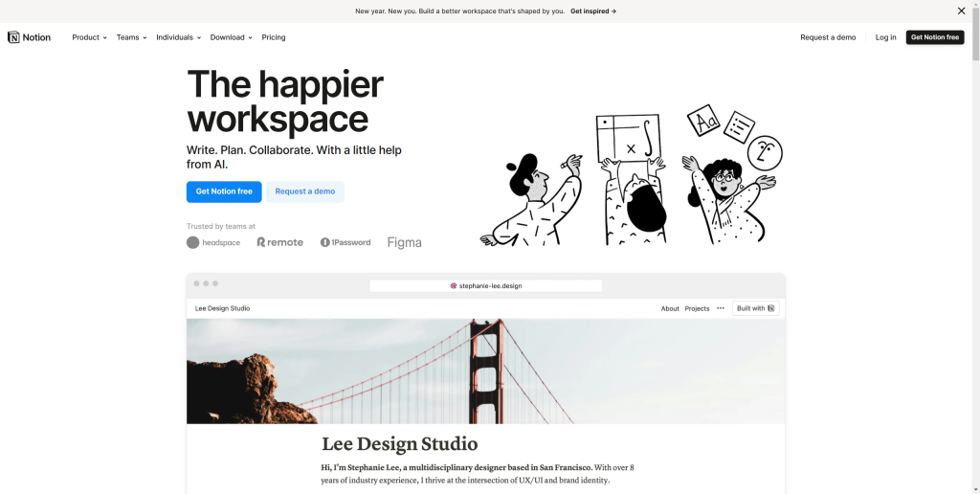Click the light blue Request a demo button

[x=305, y=192]
